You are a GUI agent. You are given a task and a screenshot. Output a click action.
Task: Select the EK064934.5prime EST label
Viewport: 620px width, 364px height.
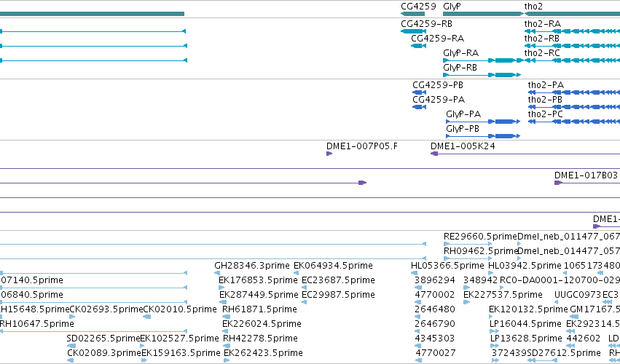tap(333, 266)
